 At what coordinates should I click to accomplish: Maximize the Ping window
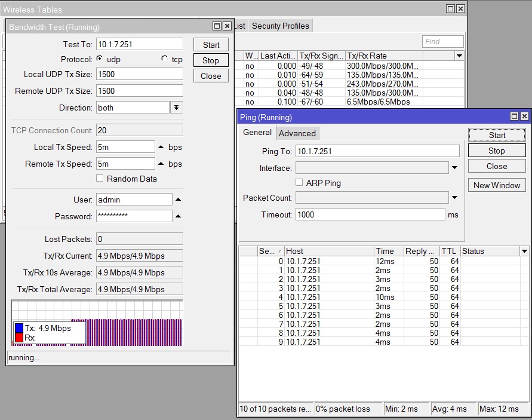tap(514, 117)
